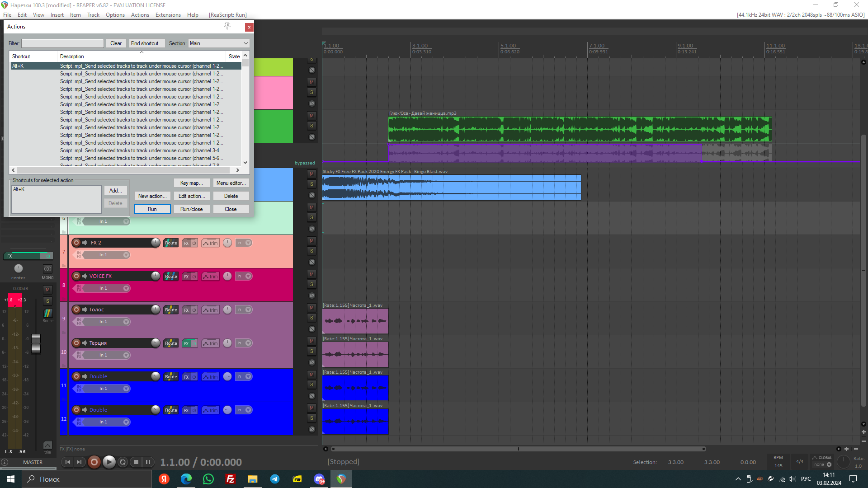Mute the VOICE FX track
The height and width of the screenshot is (488, 868).
click(311, 274)
